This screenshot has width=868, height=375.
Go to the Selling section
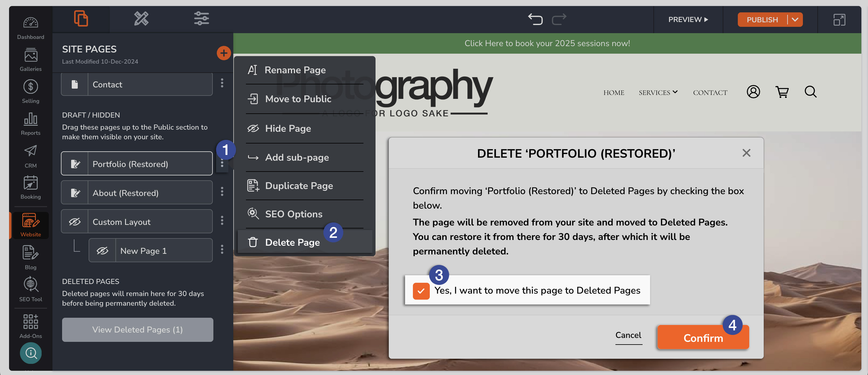[31, 91]
